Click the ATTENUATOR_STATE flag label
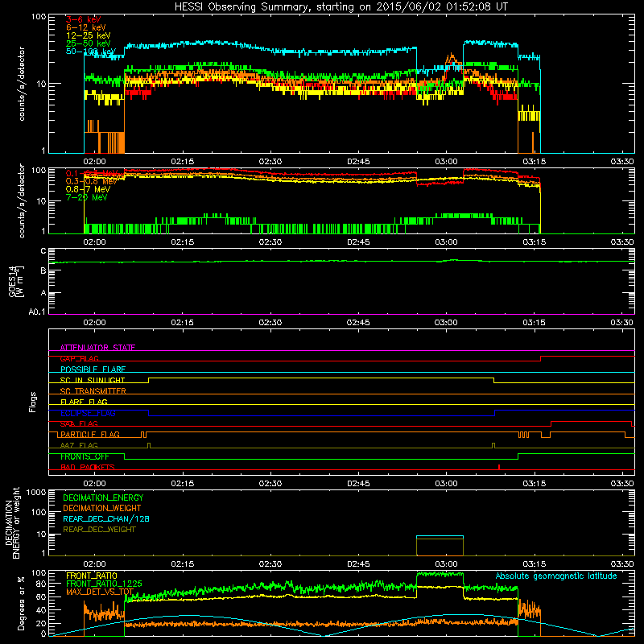This screenshot has height=644, width=644. pos(97,348)
